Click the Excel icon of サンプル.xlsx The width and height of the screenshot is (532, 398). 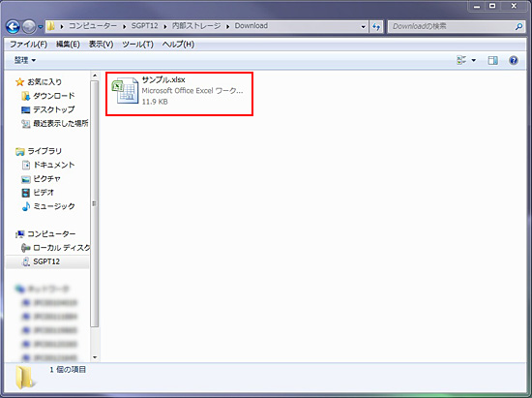pyautogui.click(x=126, y=90)
